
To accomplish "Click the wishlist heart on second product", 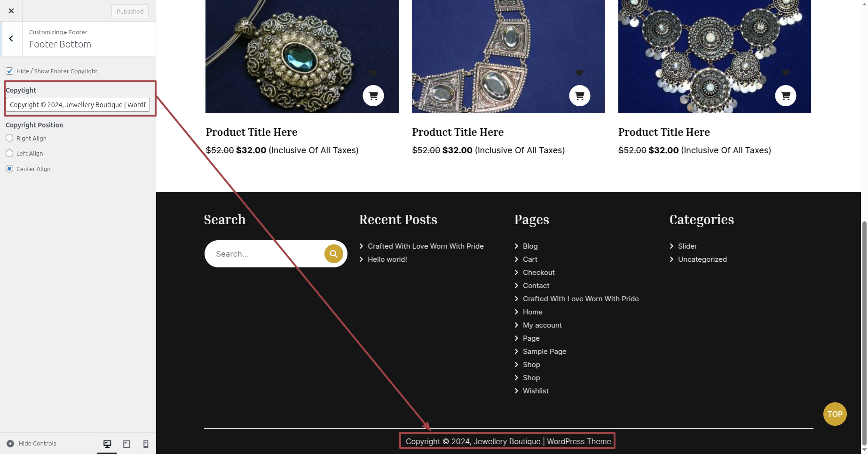I will click(579, 73).
